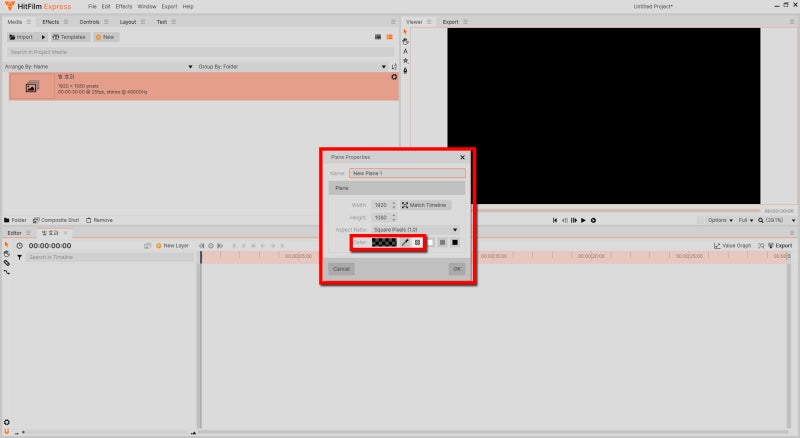Screen dimensions: 800x438
Task: Cancel the Plane Properties dialog
Action: click(341, 269)
